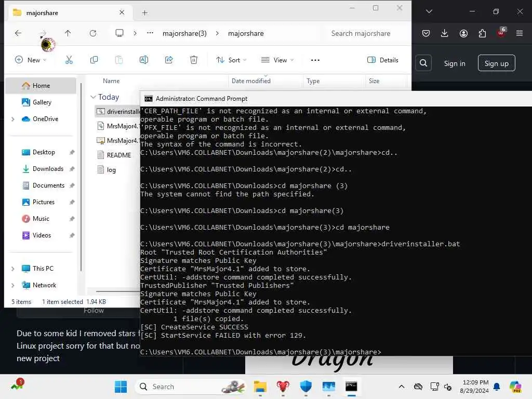Viewport: 532px width, 399px height.
Task: Go up one folder level
Action: tap(68, 33)
